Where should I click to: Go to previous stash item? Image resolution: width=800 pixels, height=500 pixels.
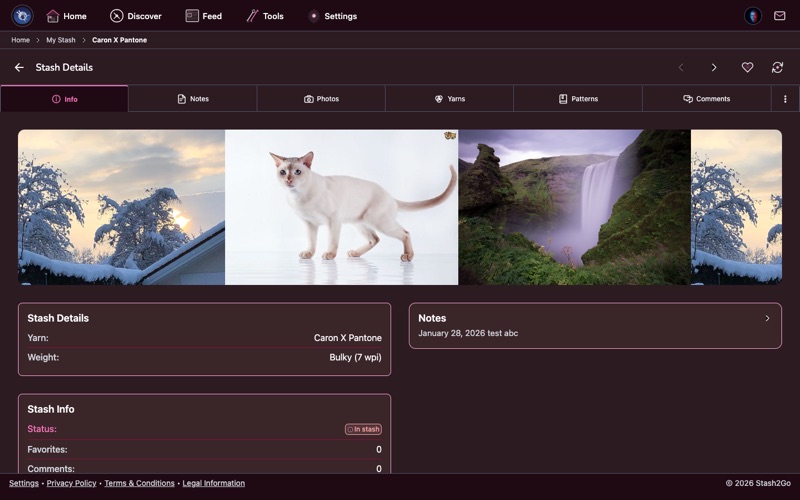(x=681, y=67)
